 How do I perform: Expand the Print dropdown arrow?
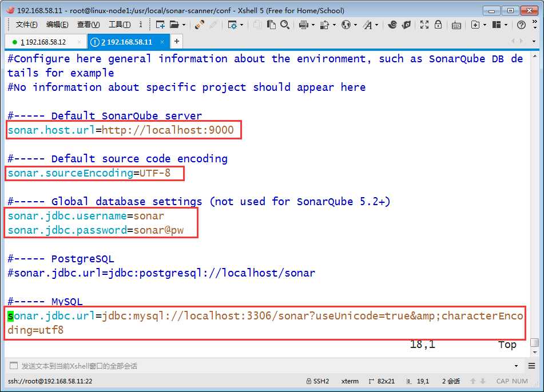(313, 25)
